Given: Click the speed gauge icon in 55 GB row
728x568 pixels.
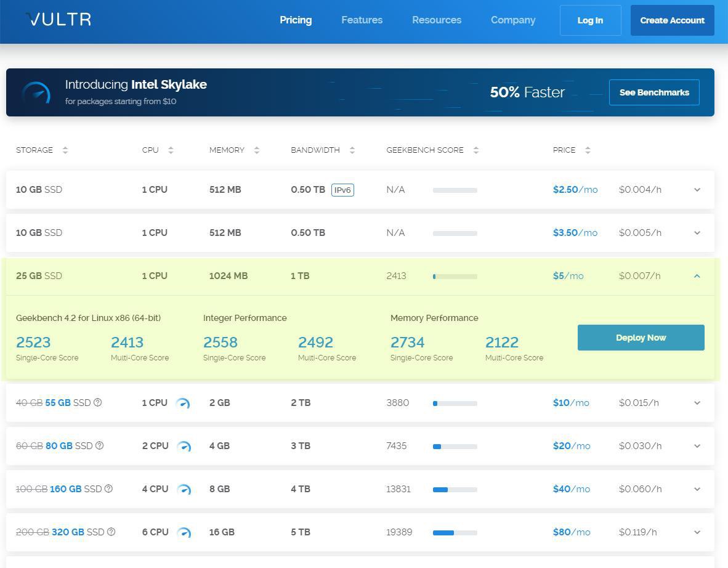Looking at the screenshot, I should click(x=183, y=403).
